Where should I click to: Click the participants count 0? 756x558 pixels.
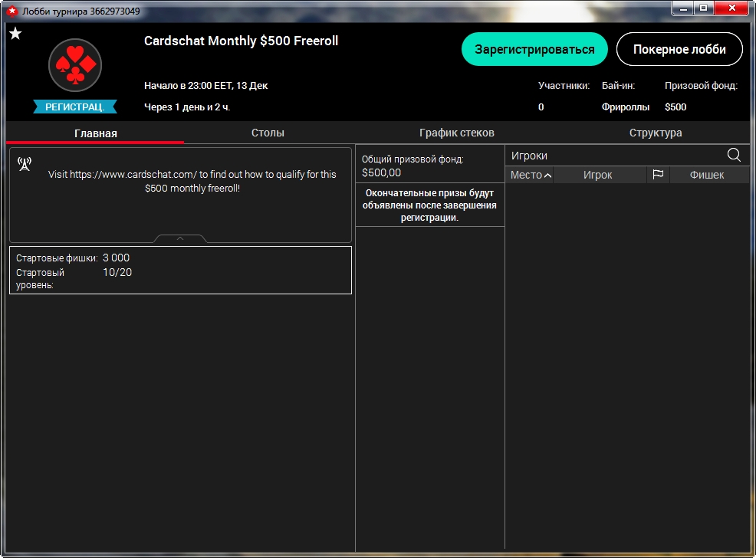[x=541, y=107]
